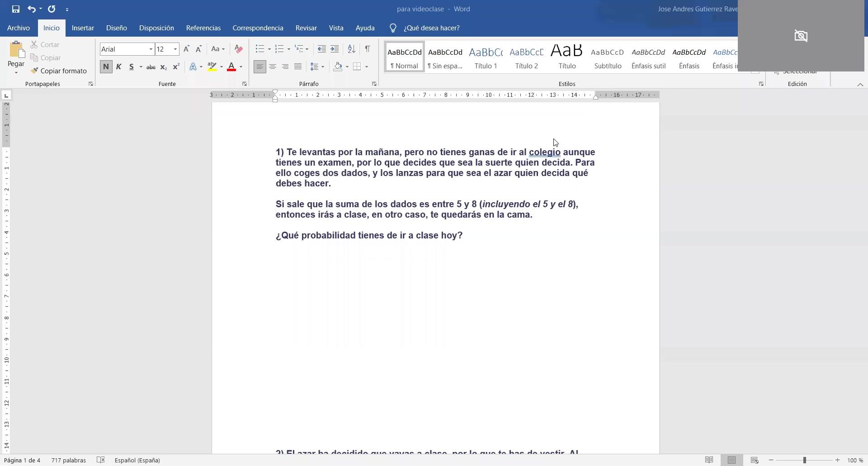The image size is (868, 466).
Task: Sort the selected text alphabetically
Action: click(x=351, y=49)
